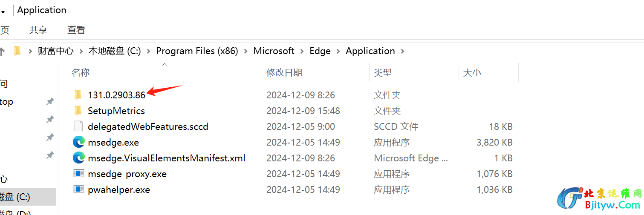Click the 131.0.2903.86 folder icon
This screenshot has height=215, width=644.
pos(78,95)
